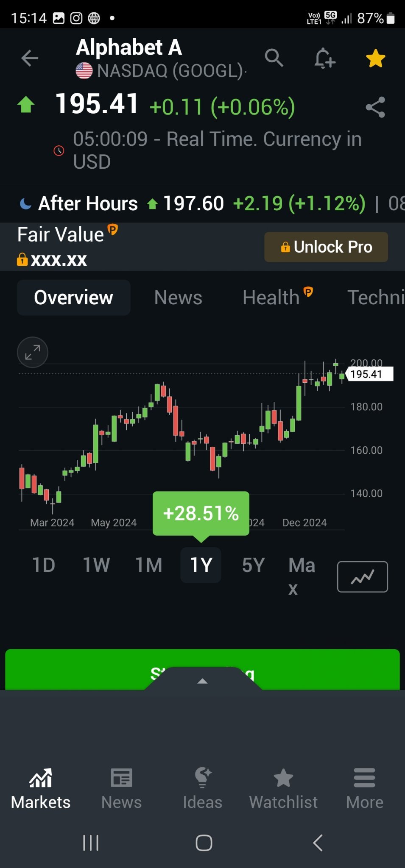Toggle the yellow watchlist star

point(376,58)
